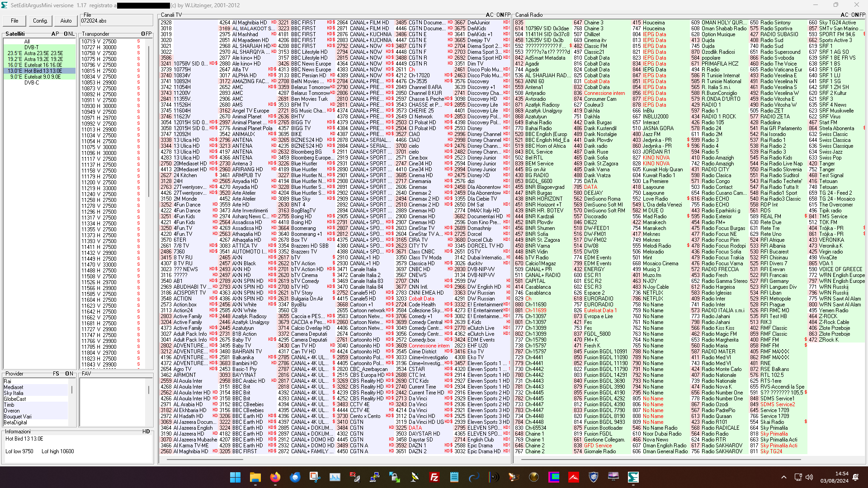Viewport: 868px width, 488px height.
Task: Open the networked computers taskbar icon
Action: 374,477
